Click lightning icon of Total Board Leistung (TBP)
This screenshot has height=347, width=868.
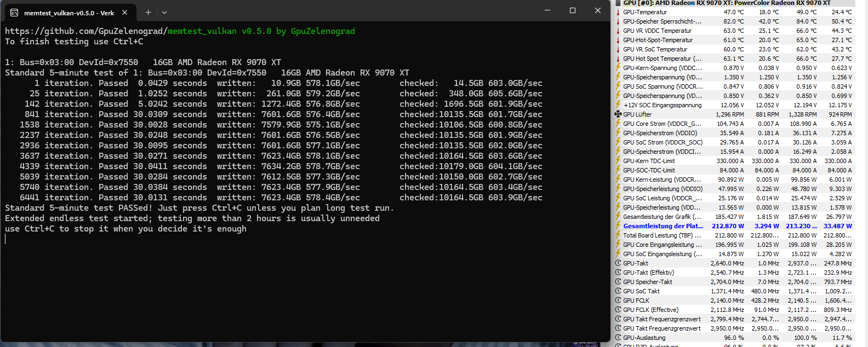tap(618, 235)
